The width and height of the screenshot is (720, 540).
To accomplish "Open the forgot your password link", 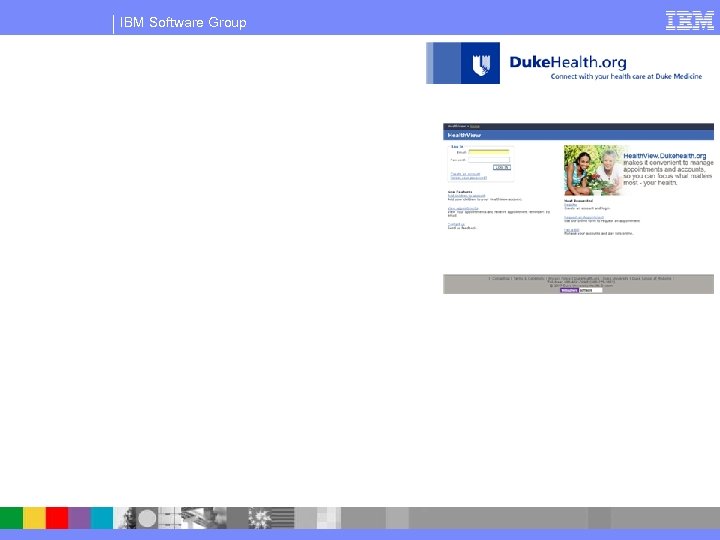I will pyautogui.click(x=468, y=178).
